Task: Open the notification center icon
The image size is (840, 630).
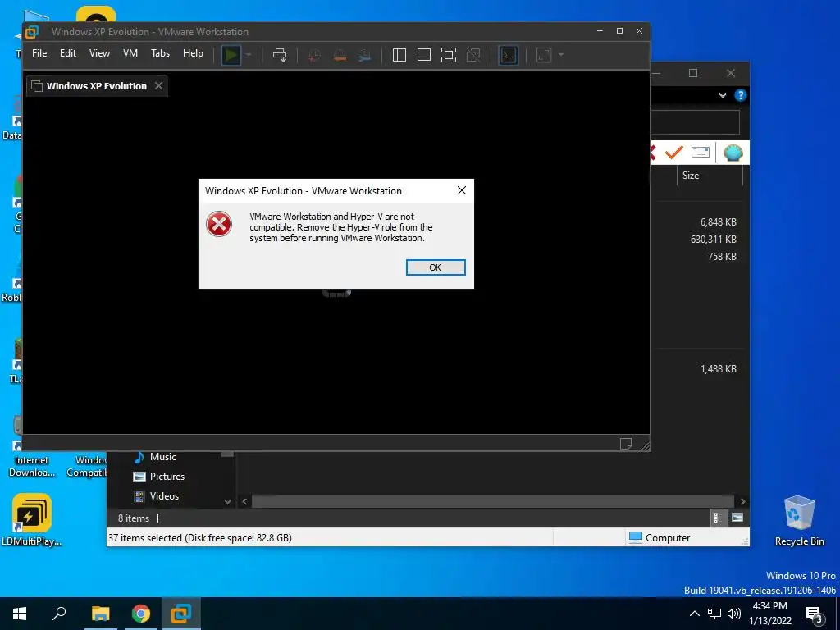Action: tap(815, 615)
